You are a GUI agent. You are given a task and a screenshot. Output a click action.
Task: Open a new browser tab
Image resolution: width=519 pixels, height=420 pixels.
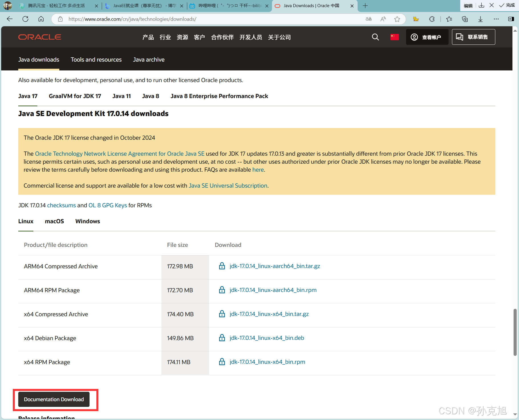(365, 6)
